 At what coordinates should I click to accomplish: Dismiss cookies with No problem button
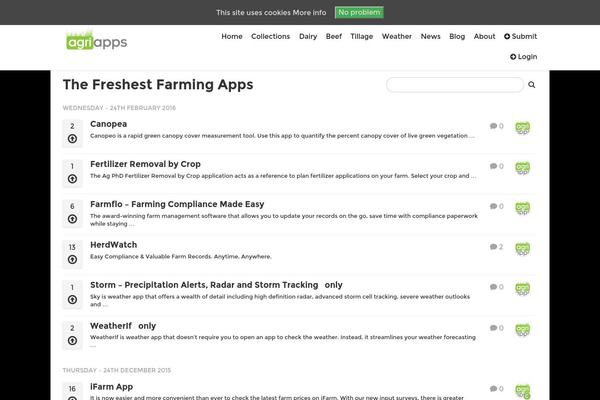point(359,12)
